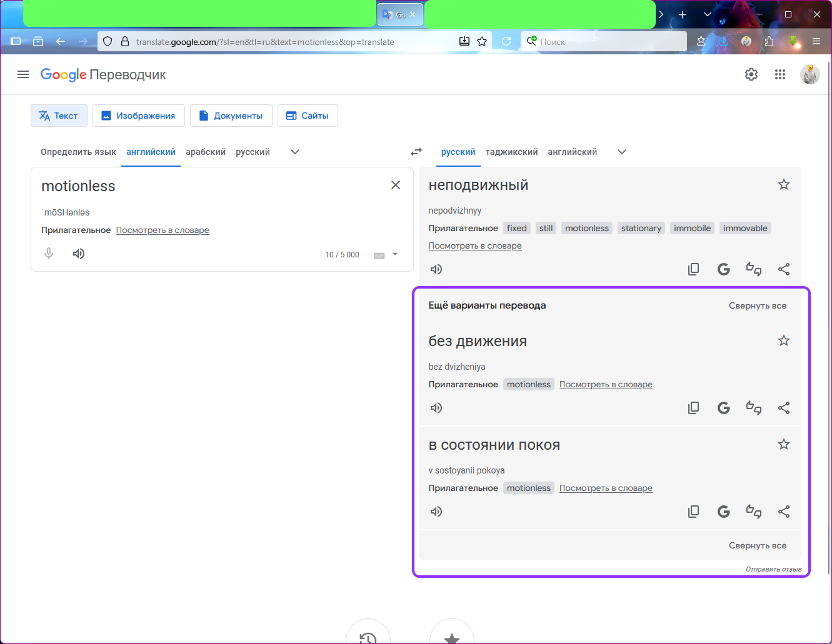Google search "в состоянии покоя"
The width and height of the screenshot is (832, 644).
724,512
